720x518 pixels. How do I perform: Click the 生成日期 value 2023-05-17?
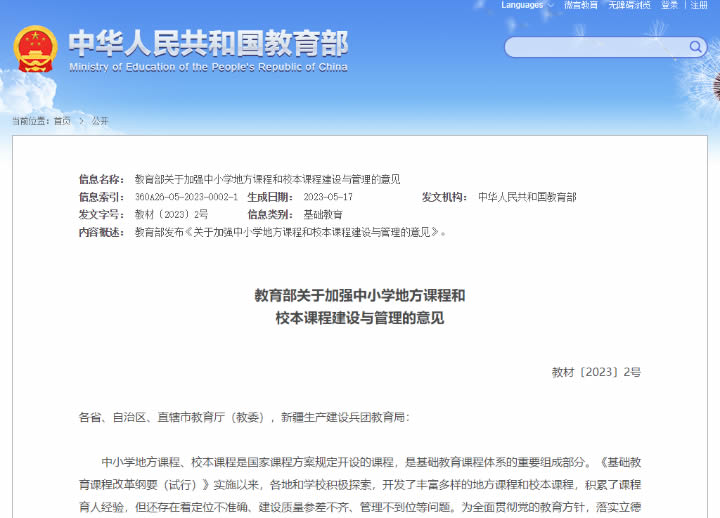(328, 197)
